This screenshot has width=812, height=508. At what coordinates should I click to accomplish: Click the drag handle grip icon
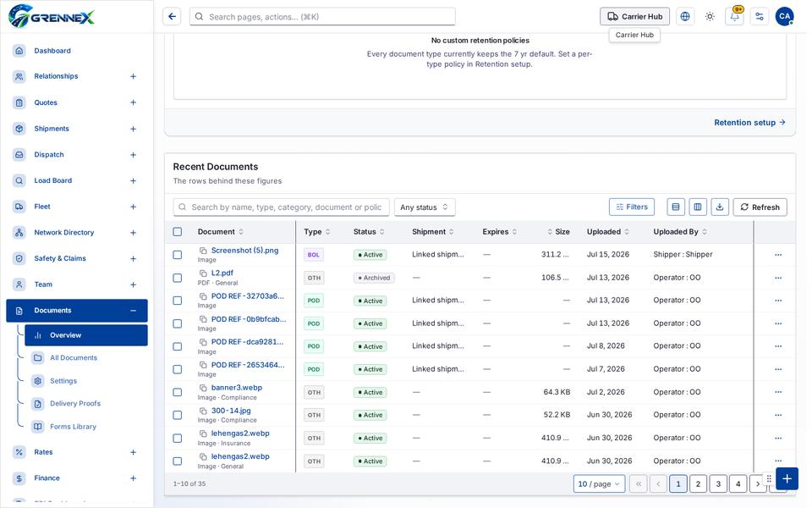(x=769, y=478)
